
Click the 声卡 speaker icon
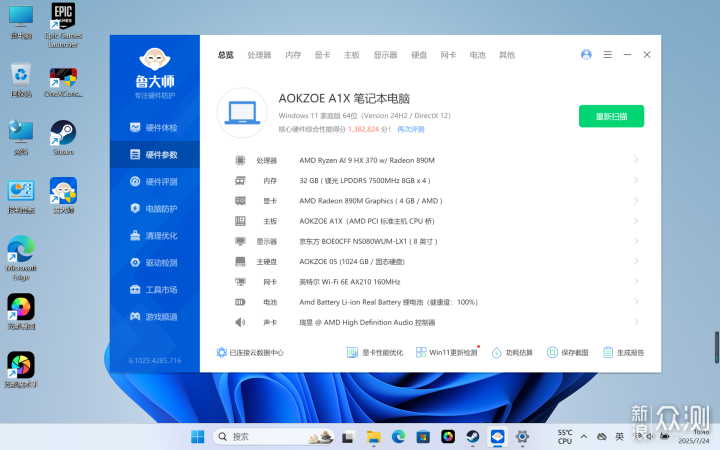coord(240,322)
